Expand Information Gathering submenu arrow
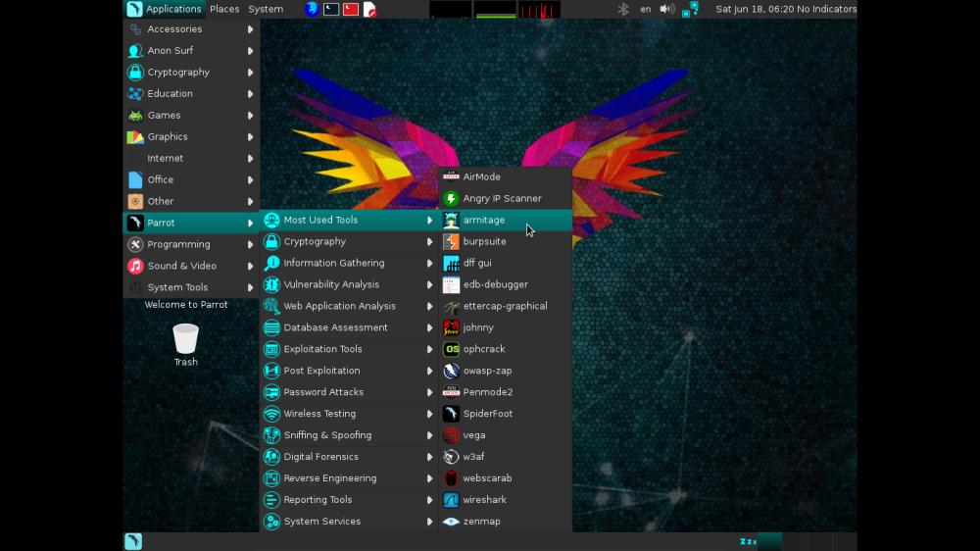Viewport: 980px width, 551px height. [x=429, y=264]
